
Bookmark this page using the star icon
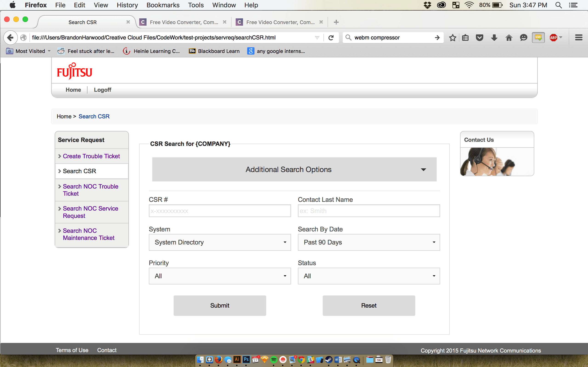(x=452, y=38)
